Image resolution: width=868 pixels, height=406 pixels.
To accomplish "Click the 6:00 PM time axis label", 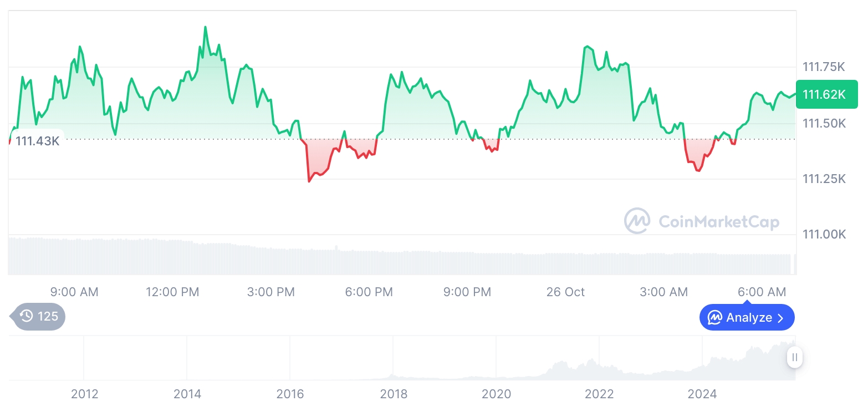I will (369, 292).
